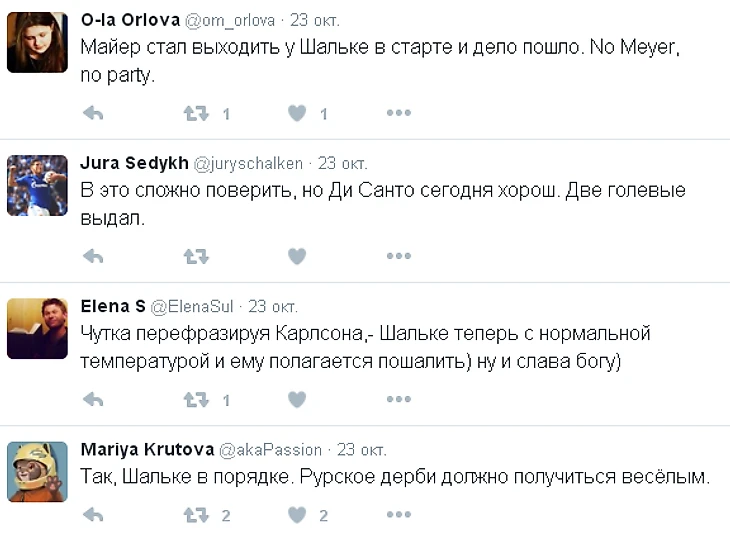Viewport: 730px width, 546px height.
Task: Retweet Elena S's Karlsson tweet
Action: coord(196,400)
